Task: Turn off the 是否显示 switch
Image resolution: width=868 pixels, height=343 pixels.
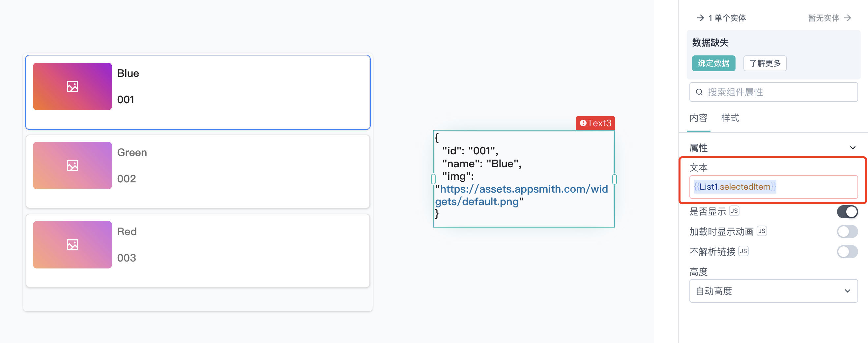Action: [847, 212]
